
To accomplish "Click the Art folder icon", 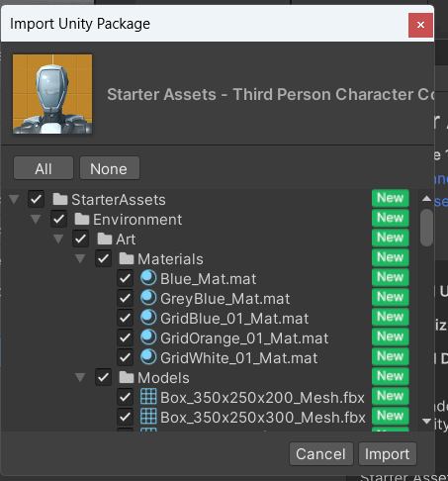I will 105,239.
